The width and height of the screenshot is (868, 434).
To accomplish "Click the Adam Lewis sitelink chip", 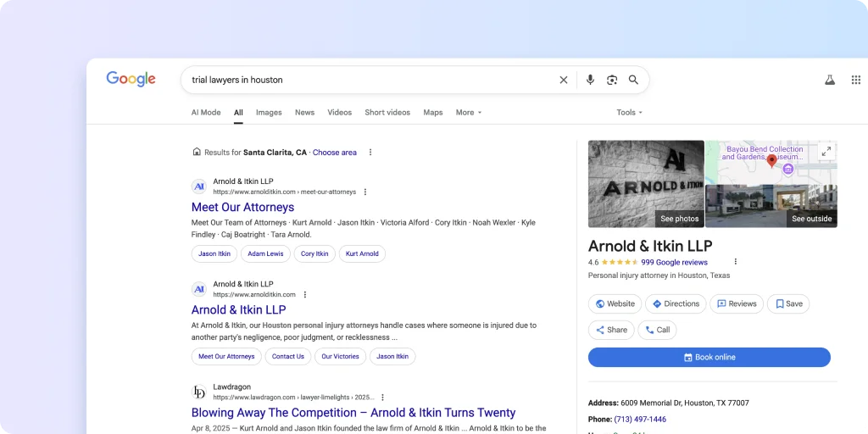I will coord(265,253).
